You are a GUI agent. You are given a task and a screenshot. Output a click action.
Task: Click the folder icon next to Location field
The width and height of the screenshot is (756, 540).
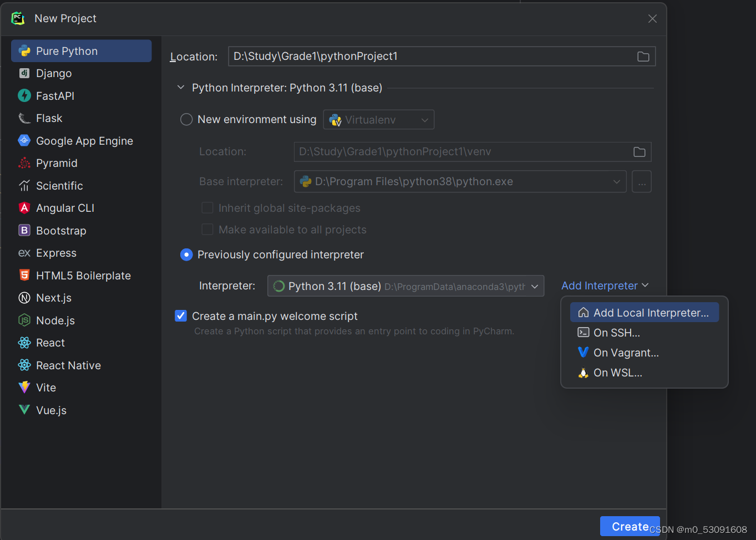(x=643, y=56)
